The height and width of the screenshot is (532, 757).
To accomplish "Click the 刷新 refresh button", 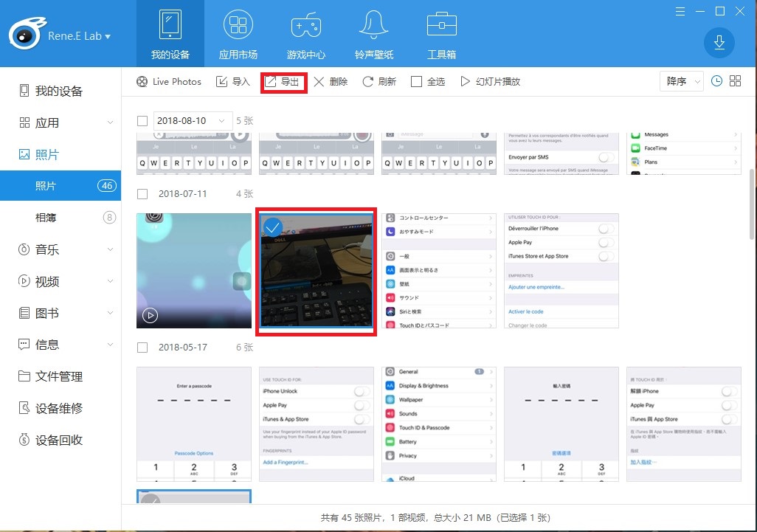I will (379, 82).
